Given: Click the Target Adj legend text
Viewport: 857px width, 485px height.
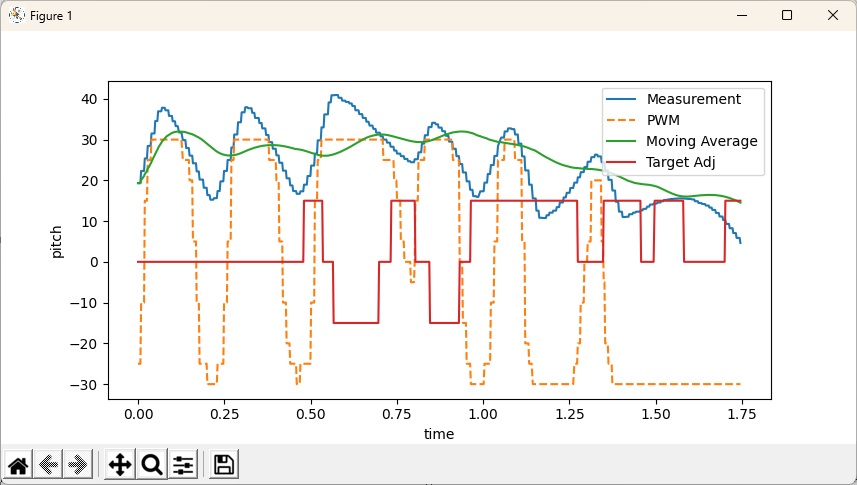Looking at the screenshot, I should click(684, 162).
